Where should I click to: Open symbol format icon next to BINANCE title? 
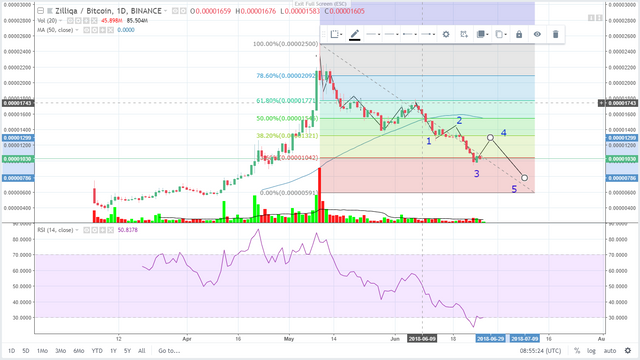183,11
